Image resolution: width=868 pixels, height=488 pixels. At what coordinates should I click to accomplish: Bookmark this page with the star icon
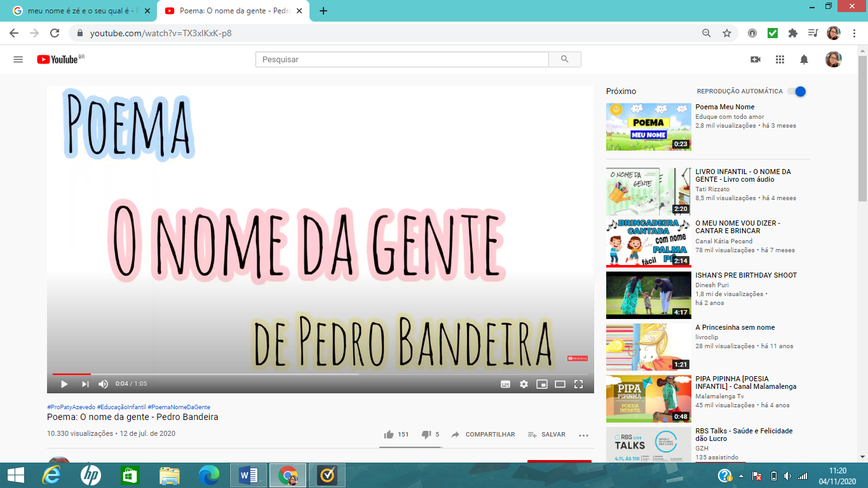[727, 33]
